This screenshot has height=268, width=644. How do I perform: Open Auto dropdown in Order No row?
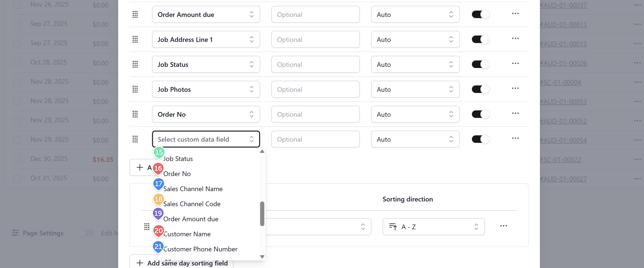415,114
